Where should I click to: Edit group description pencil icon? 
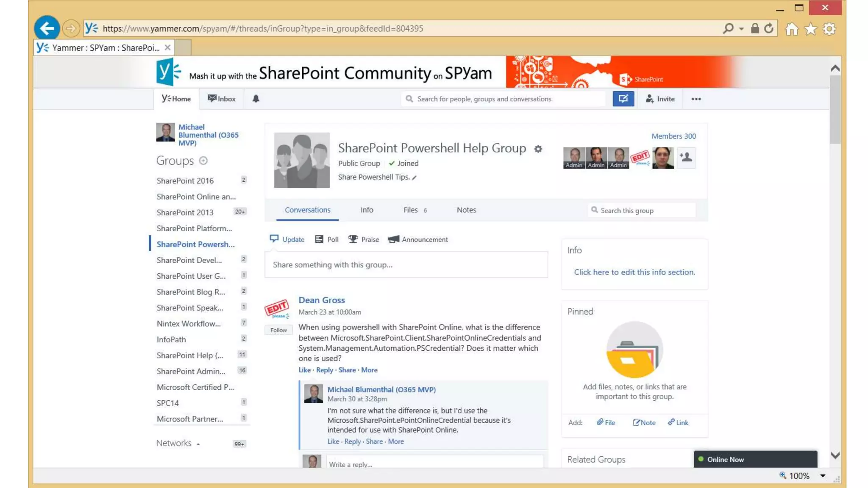point(414,177)
